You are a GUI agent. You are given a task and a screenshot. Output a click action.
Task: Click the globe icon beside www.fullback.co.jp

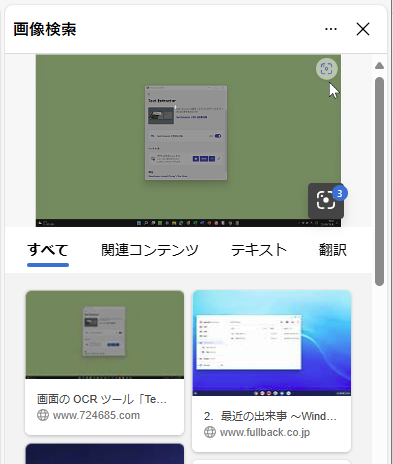210,432
